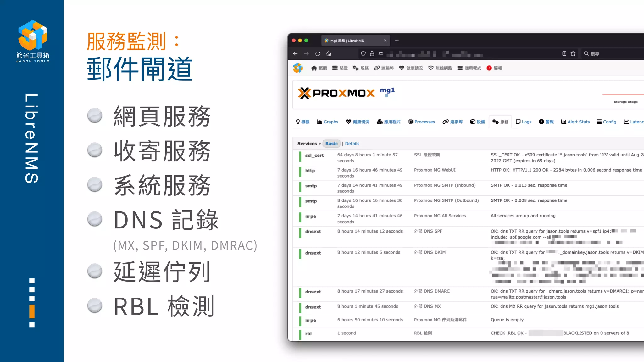The width and height of the screenshot is (644, 362).
Task: Open the Details services view link
Action: tap(352, 144)
